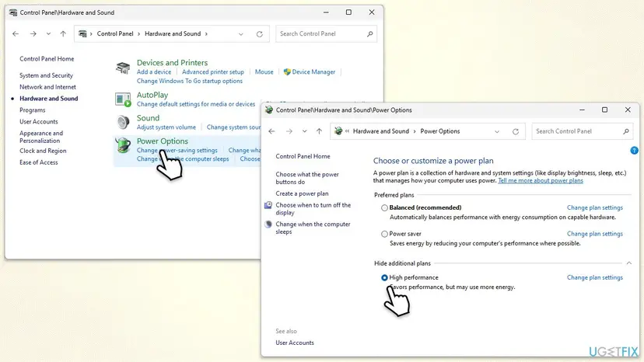
Task: Click battery icon in Power Options address bar
Action: coord(338,131)
